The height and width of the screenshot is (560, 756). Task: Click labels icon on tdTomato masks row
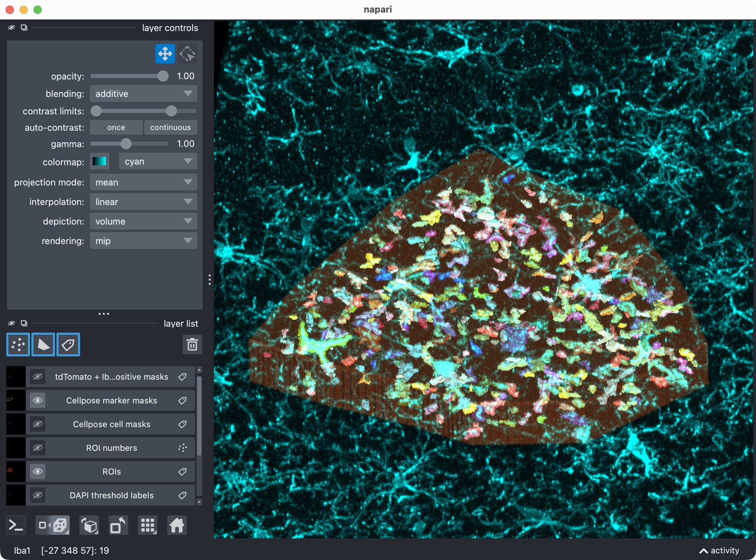(x=183, y=377)
